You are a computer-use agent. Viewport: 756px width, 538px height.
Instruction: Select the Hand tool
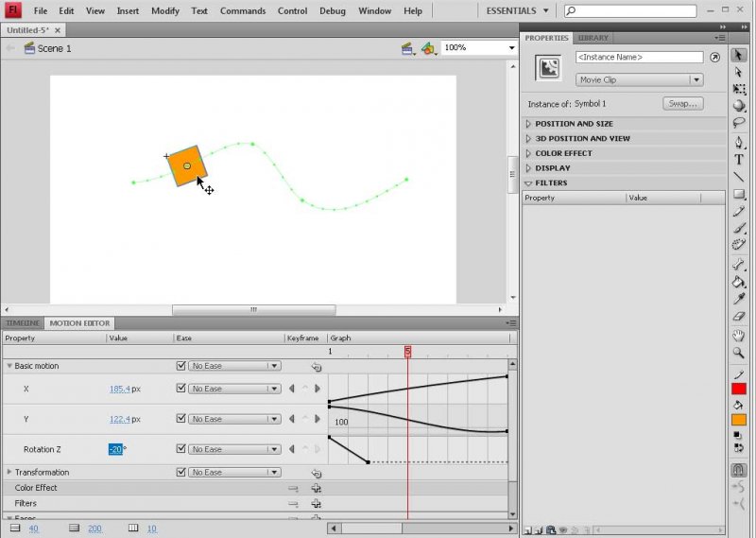point(739,335)
